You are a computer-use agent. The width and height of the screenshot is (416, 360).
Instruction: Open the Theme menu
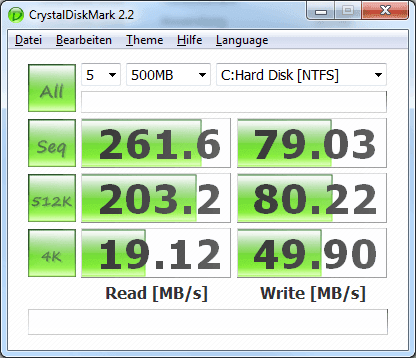pos(144,40)
